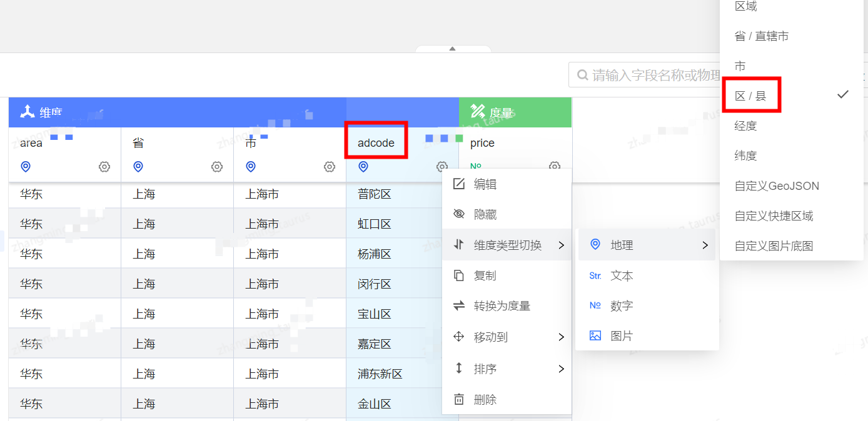The image size is (868, 421).
Task: Click gear icon on price column
Action: [555, 166]
